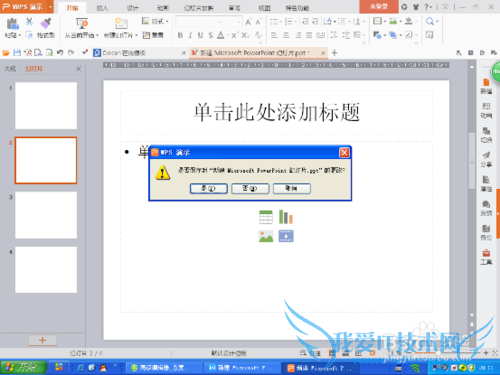The width and height of the screenshot is (500, 375).
Task: Click the Insert Media placeholder icon
Action: (x=286, y=236)
